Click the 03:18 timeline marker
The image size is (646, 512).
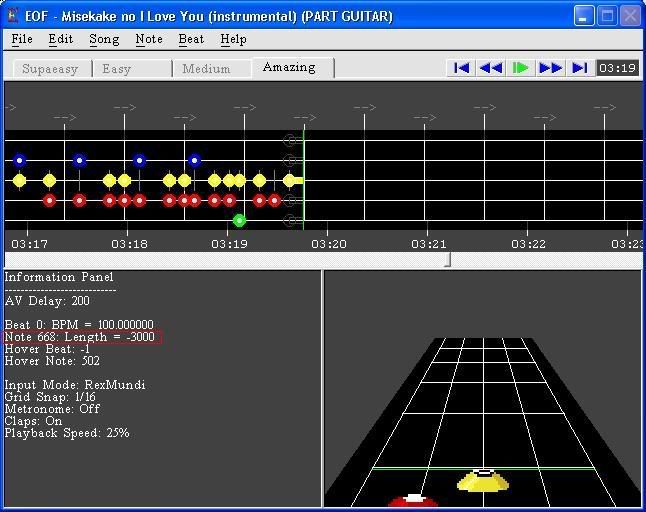(x=129, y=244)
